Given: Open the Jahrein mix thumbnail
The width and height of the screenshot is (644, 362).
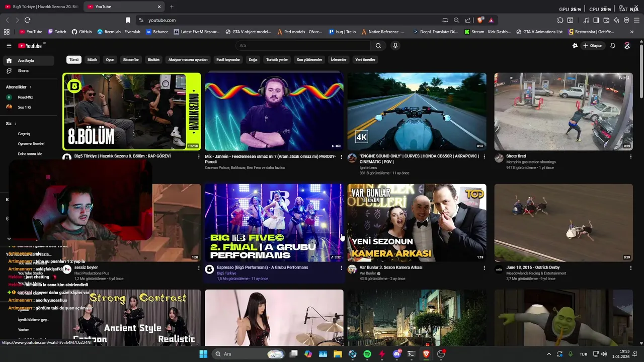Looking at the screenshot, I should (x=274, y=112).
